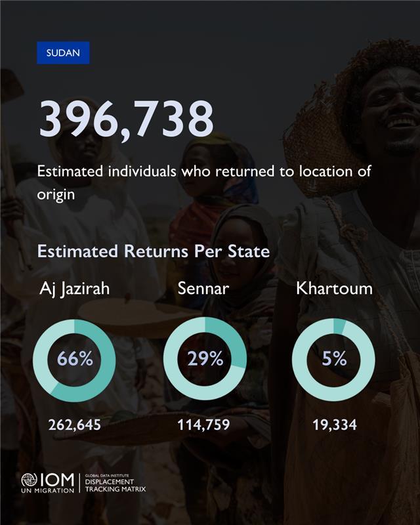Click the UN MIGRATION text under logo

[x=47, y=490]
